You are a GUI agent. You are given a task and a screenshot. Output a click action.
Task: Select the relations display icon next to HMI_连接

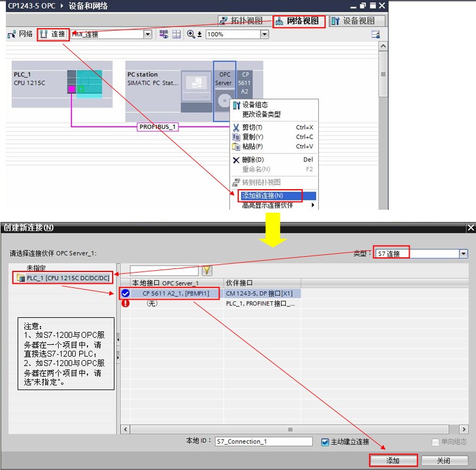click(164, 34)
